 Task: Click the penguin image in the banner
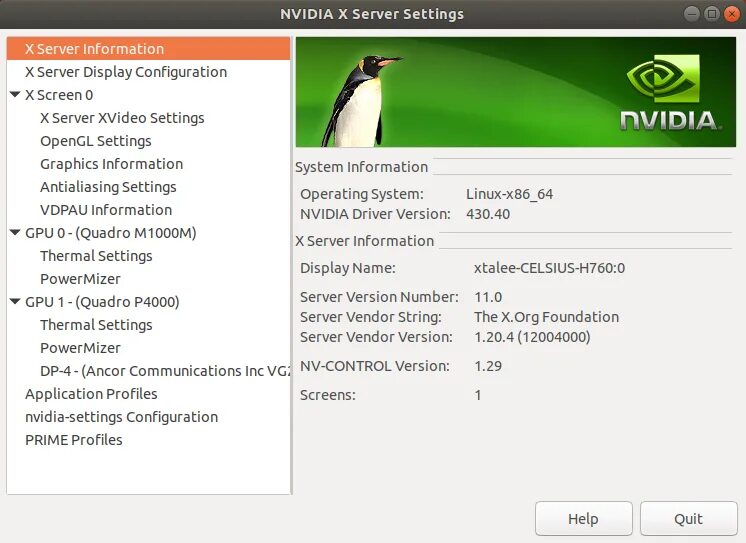click(362, 100)
